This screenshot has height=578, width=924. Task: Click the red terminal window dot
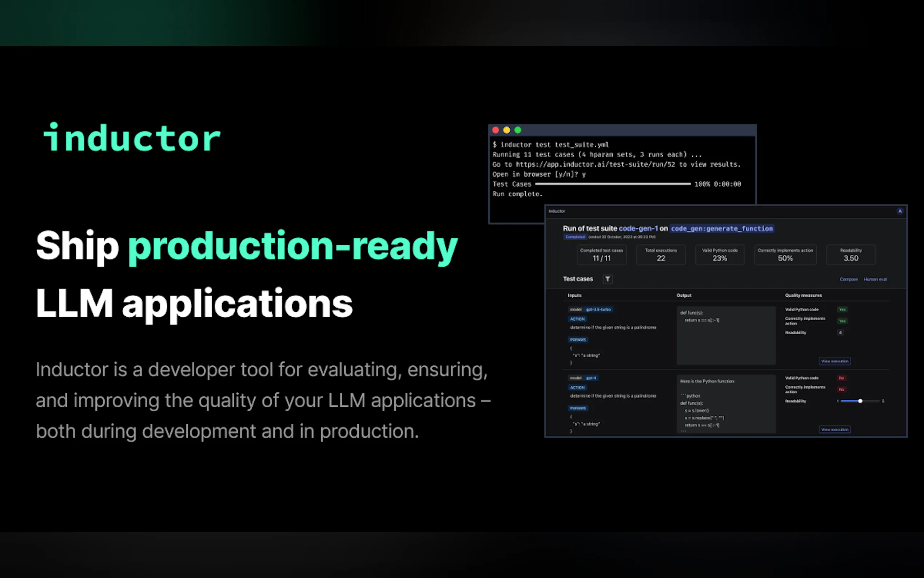495,130
